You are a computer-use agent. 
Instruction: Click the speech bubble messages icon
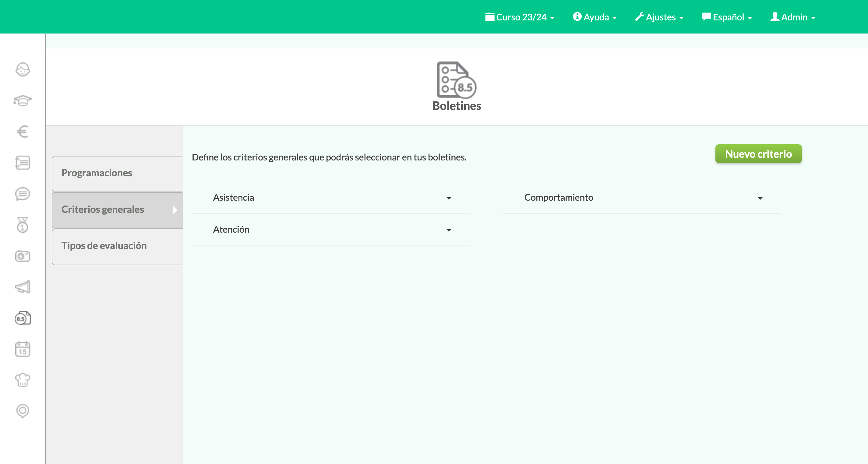coord(23,194)
